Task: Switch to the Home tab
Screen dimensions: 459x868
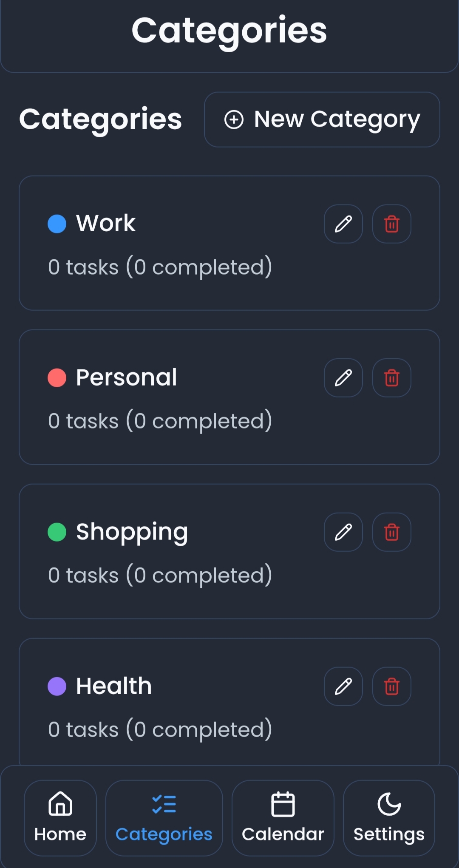Action: 60,818
